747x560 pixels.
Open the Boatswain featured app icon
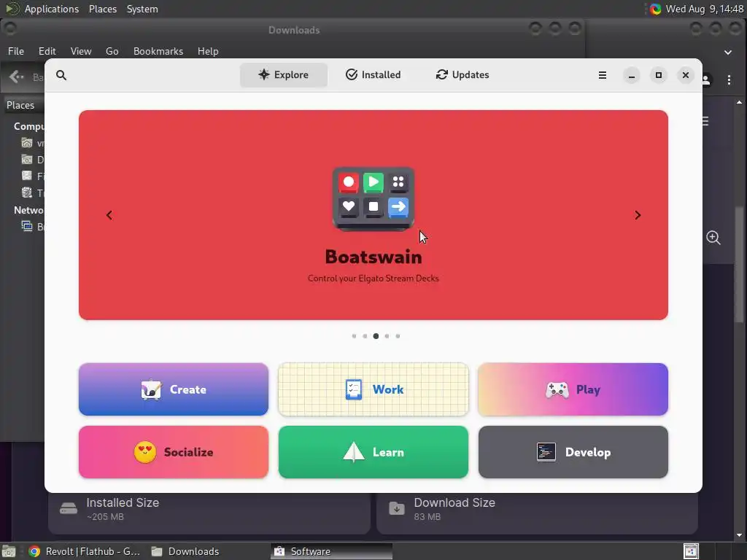[x=373, y=199]
